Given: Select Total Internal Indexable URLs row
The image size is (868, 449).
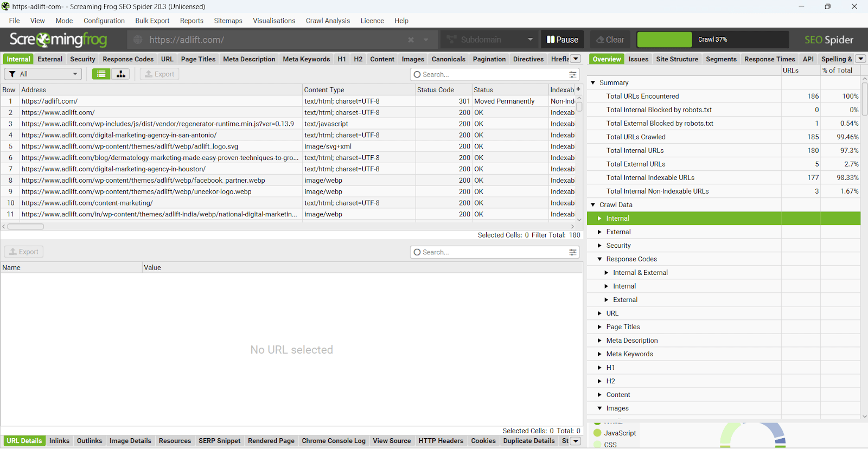Looking at the screenshot, I should [724, 177].
